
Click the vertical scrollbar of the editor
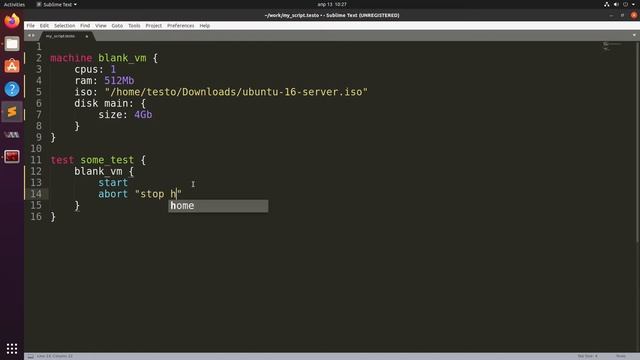point(638,143)
